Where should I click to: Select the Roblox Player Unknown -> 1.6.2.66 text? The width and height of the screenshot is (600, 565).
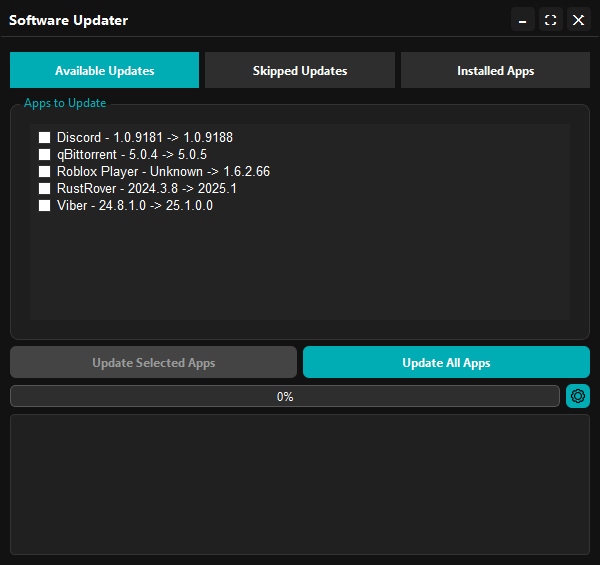tap(163, 171)
